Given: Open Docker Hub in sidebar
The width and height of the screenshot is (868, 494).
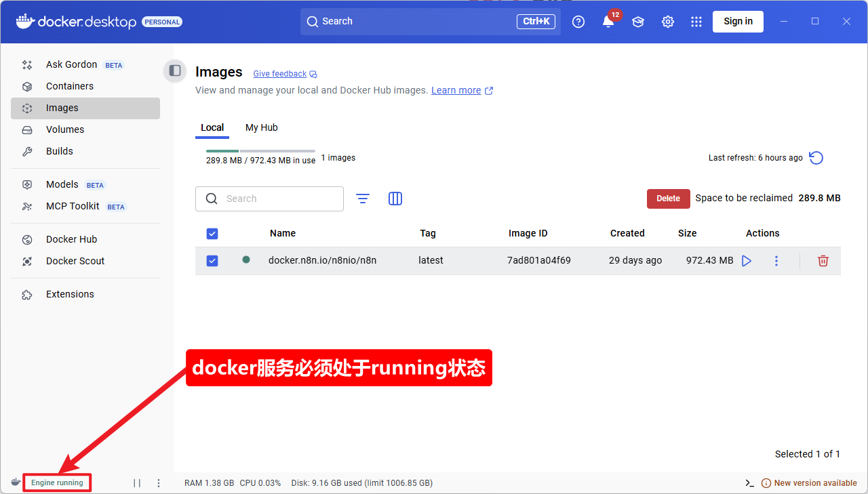Looking at the screenshot, I should point(85,239).
